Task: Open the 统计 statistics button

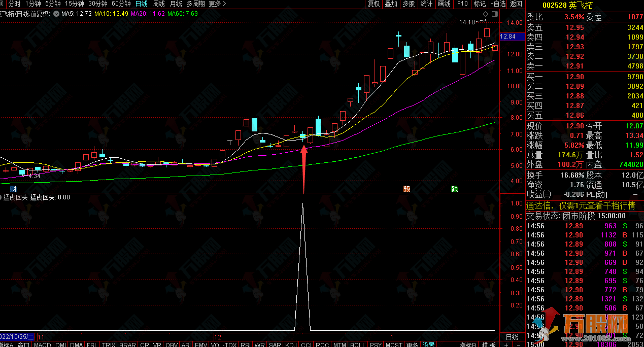Action: point(427,4)
